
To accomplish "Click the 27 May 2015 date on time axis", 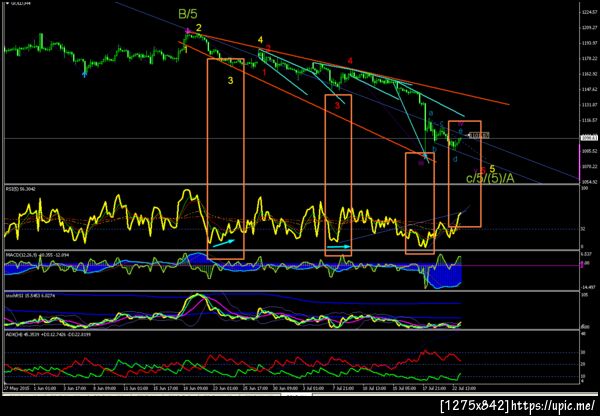I will (x=14, y=388).
